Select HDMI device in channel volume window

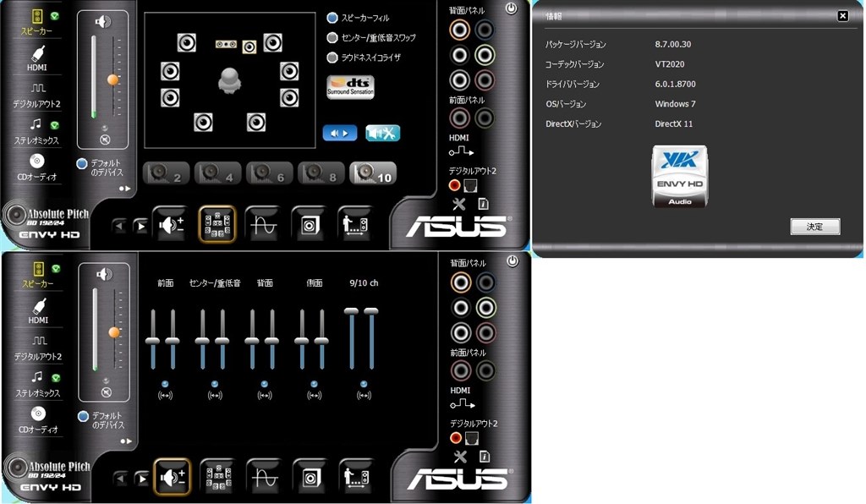[38, 311]
